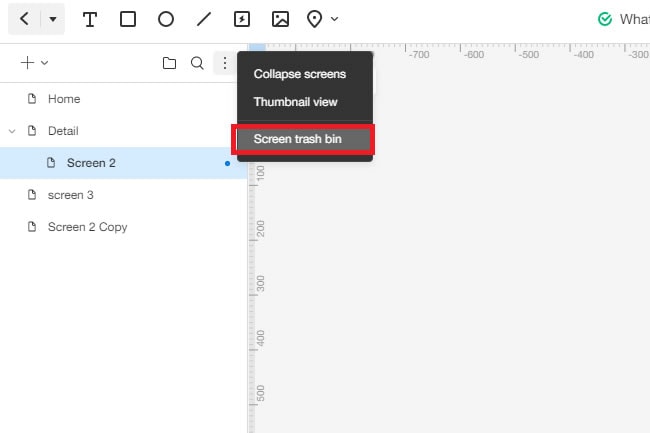650x433 pixels.
Task: Select the Text tool
Action: pyautogui.click(x=90, y=19)
